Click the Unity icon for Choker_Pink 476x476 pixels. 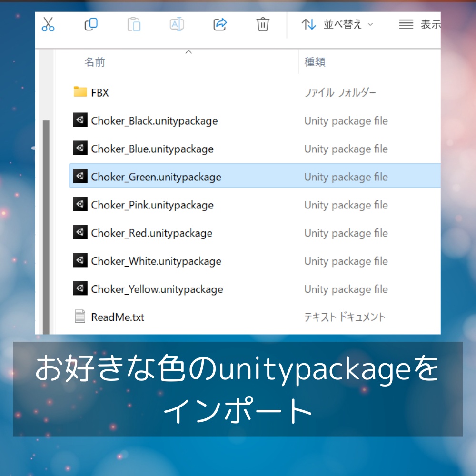80,204
